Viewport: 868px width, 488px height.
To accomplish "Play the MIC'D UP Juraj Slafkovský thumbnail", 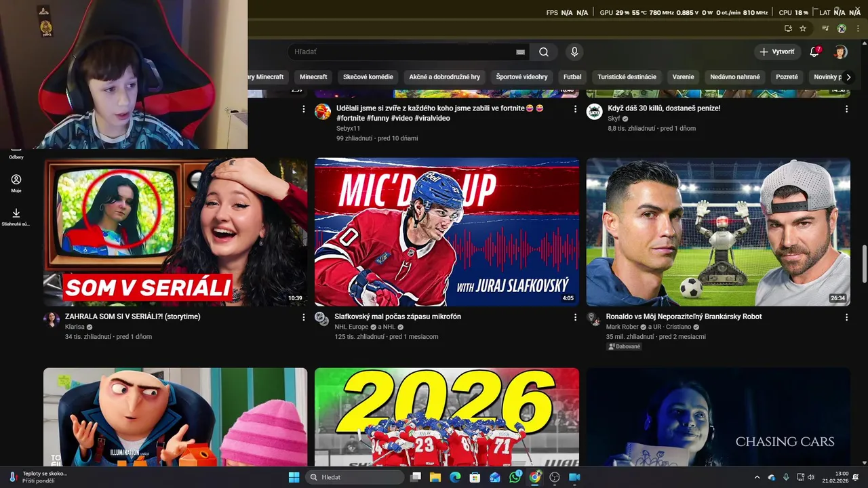I will [447, 232].
